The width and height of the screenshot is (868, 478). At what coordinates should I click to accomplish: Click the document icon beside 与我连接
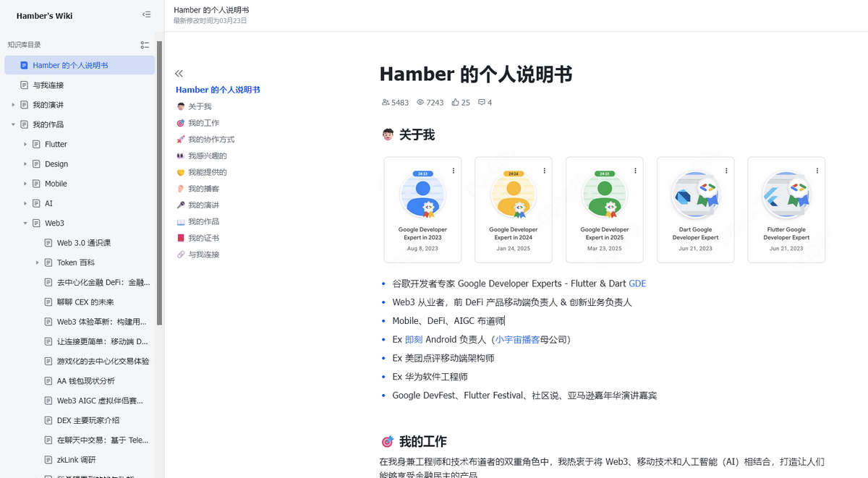tap(24, 85)
